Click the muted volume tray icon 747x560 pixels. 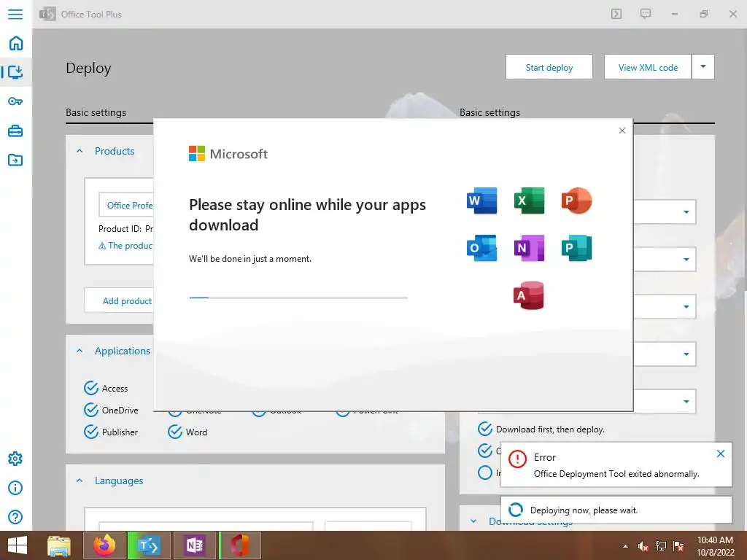(x=643, y=546)
